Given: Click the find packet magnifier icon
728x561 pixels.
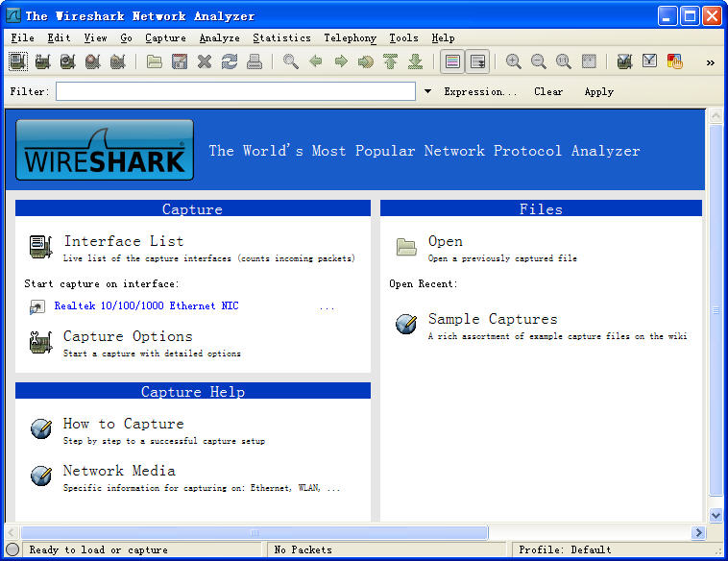Looking at the screenshot, I should coord(290,62).
